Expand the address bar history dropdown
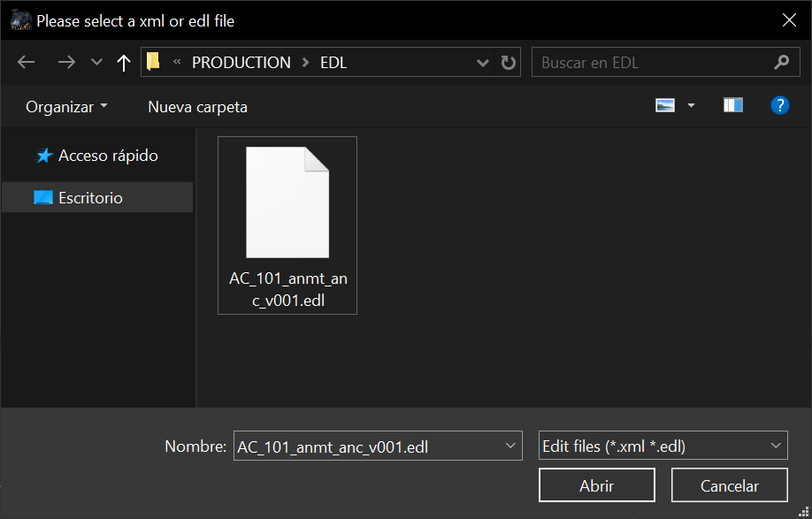 point(483,63)
